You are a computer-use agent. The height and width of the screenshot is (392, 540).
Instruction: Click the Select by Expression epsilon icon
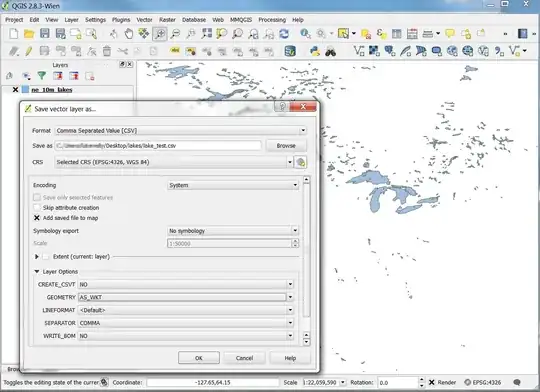tap(381, 34)
